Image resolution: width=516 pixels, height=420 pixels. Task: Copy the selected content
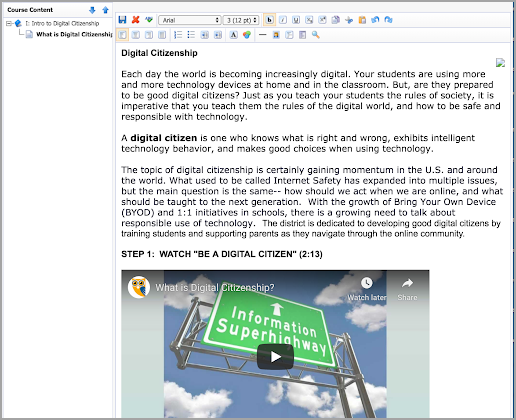click(x=336, y=20)
